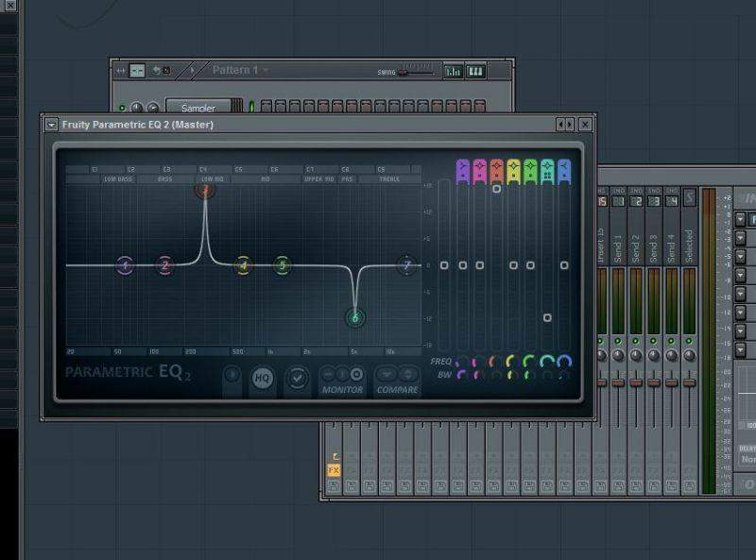Click the purple band 1 type icon
Screen dimensions: 756x560
462,171
